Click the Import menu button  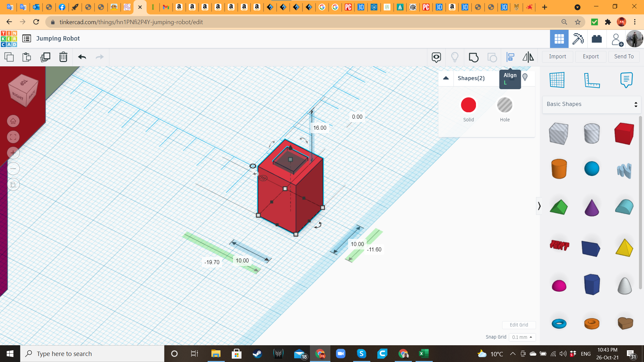point(557,56)
